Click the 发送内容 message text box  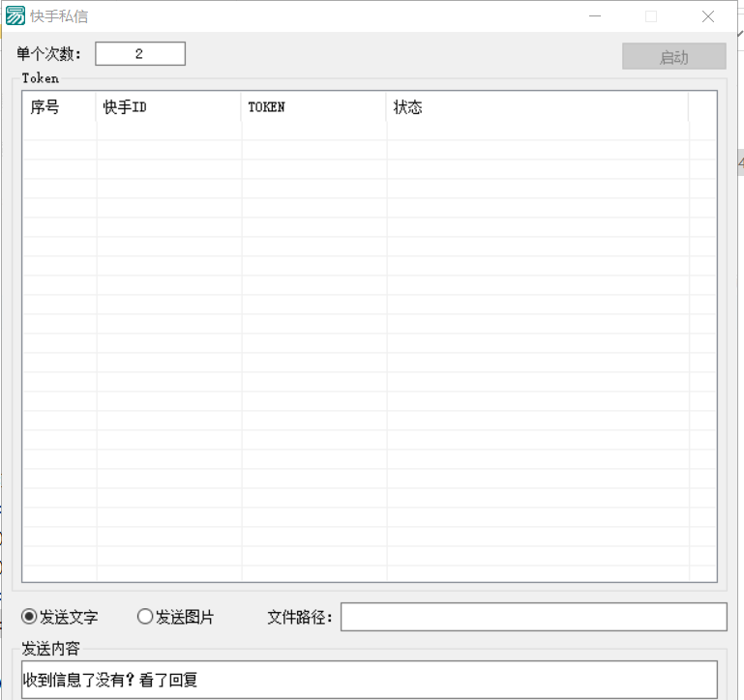(370, 680)
